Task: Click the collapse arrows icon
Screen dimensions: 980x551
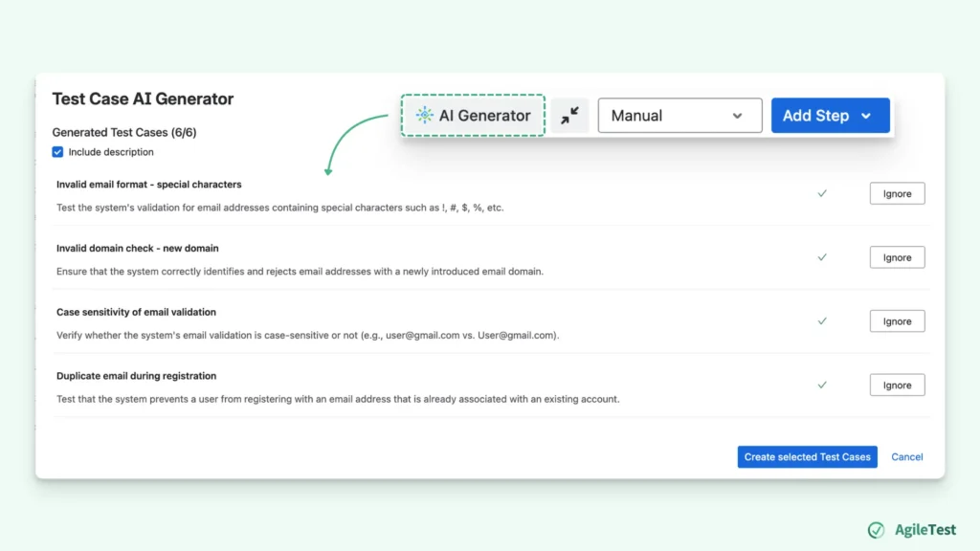Action: coord(569,116)
